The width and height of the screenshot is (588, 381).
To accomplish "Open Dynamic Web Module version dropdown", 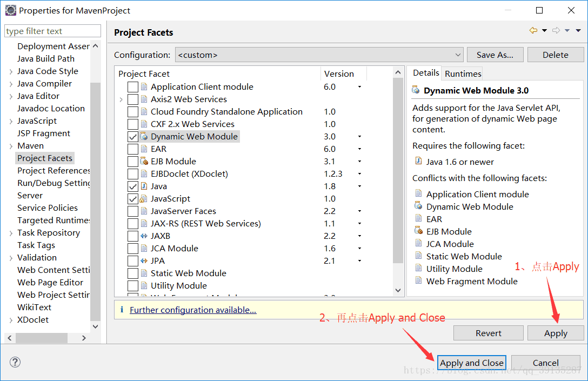I will pos(359,137).
